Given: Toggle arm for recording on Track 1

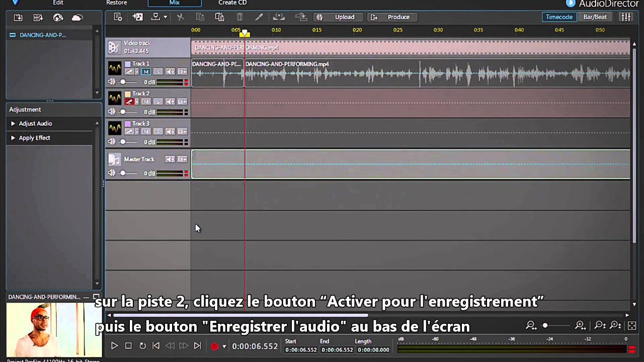Looking at the screenshot, I should pos(129,72).
